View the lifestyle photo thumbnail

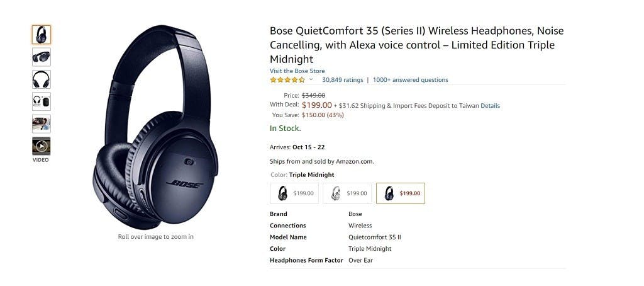[x=42, y=123]
